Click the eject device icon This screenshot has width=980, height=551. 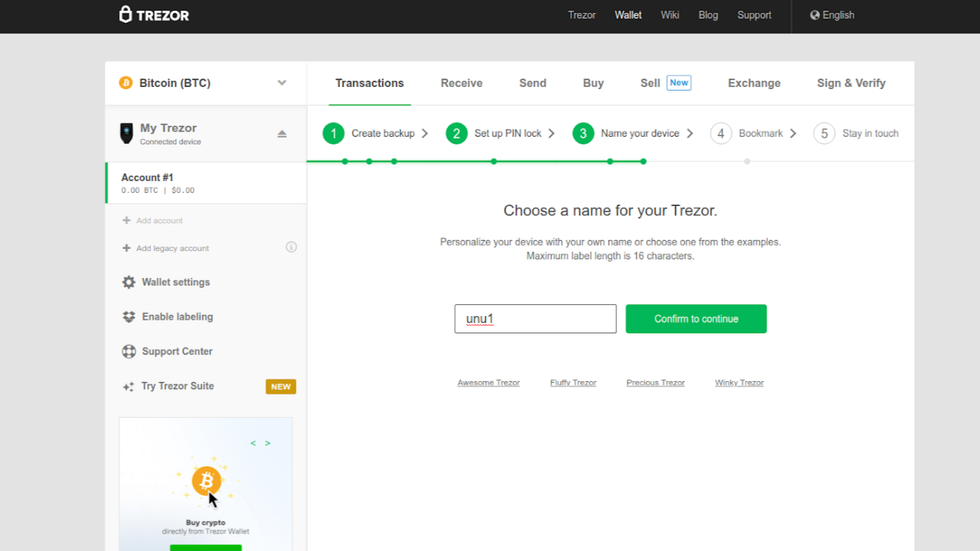click(282, 134)
